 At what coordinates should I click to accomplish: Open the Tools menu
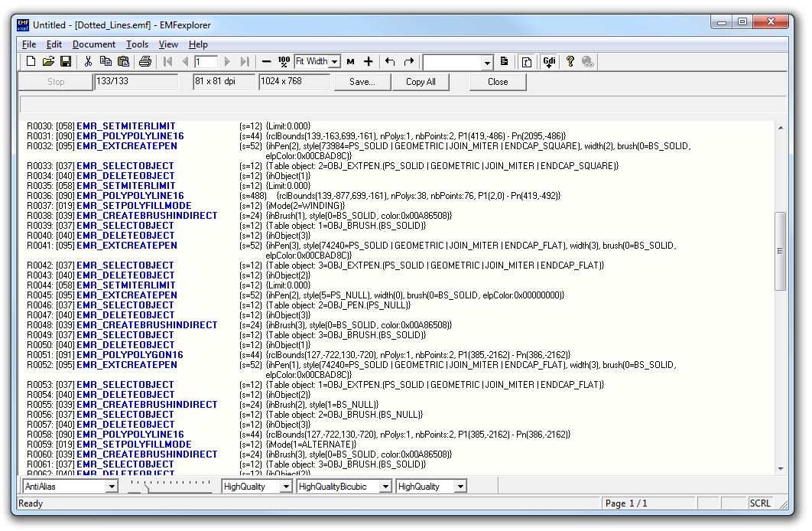(x=137, y=44)
